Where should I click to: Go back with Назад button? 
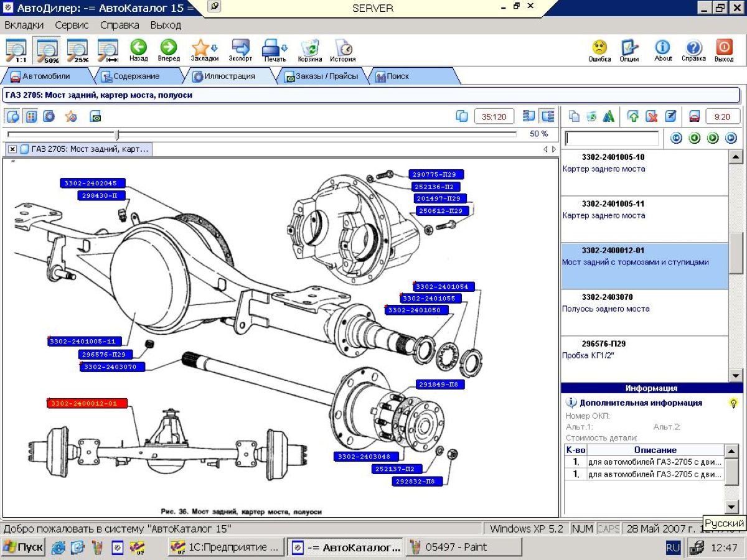point(139,50)
